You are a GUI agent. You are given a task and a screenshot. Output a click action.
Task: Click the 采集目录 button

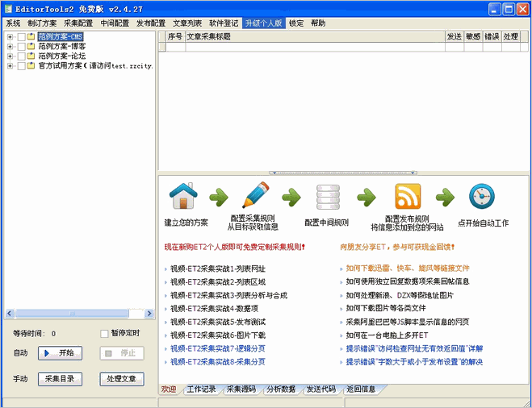point(60,379)
